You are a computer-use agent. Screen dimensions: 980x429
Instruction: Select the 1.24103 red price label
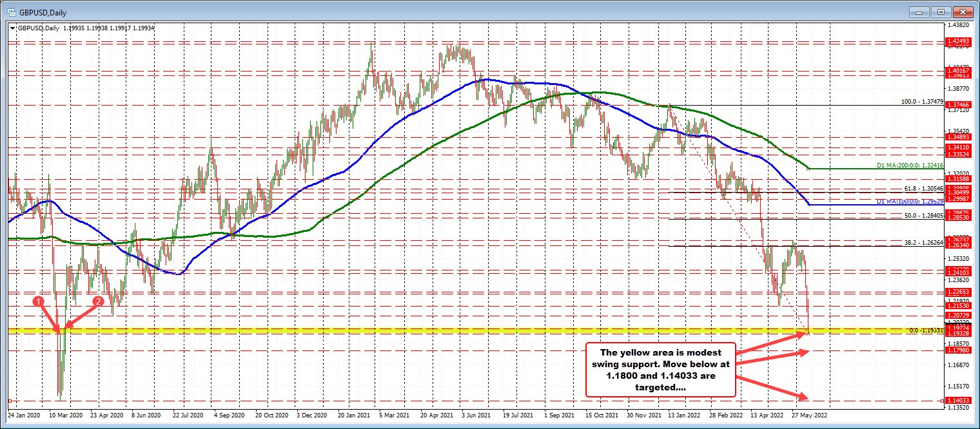pyautogui.click(x=957, y=273)
